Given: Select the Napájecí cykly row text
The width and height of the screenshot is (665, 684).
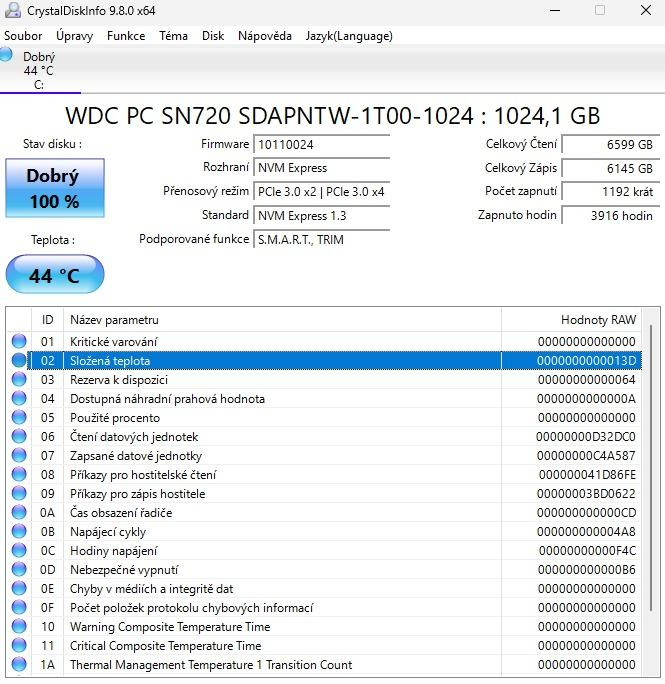Looking at the screenshot, I should tap(108, 532).
